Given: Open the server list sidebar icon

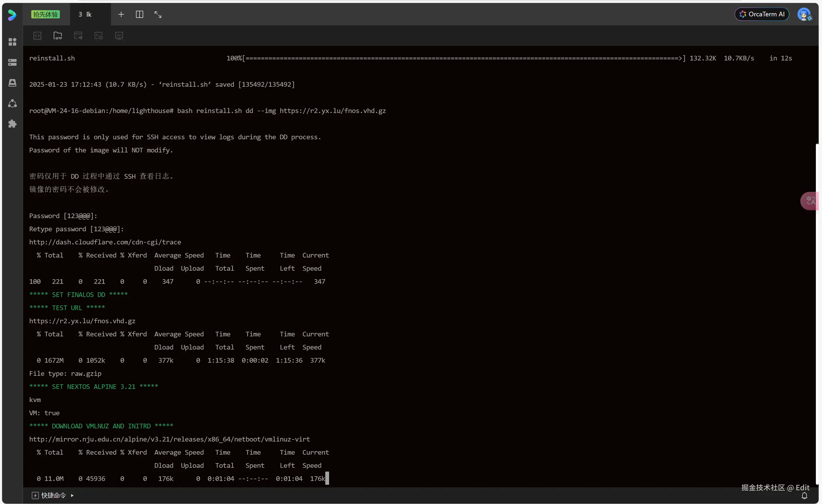Looking at the screenshot, I should [x=12, y=62].
